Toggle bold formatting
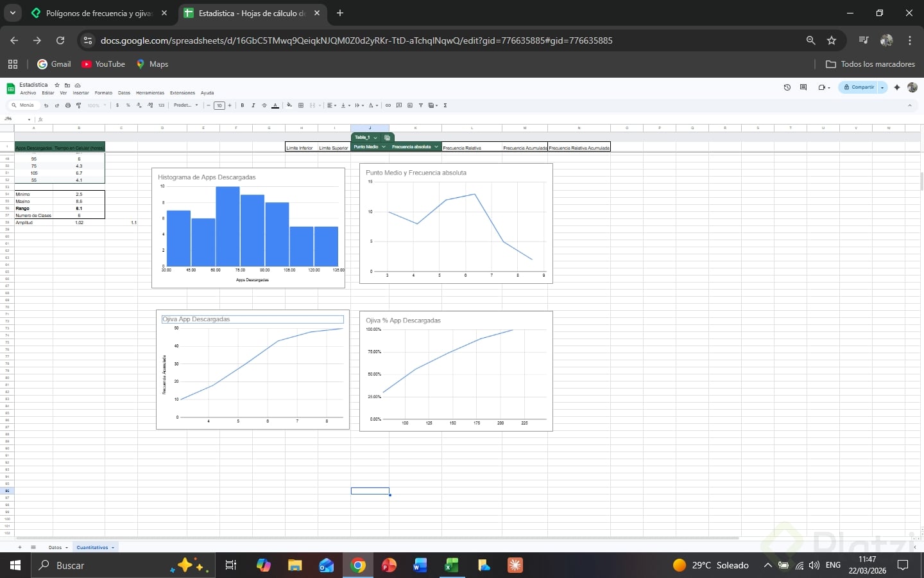The width and height of the screenshot is (924, 578). click(242, 105)
